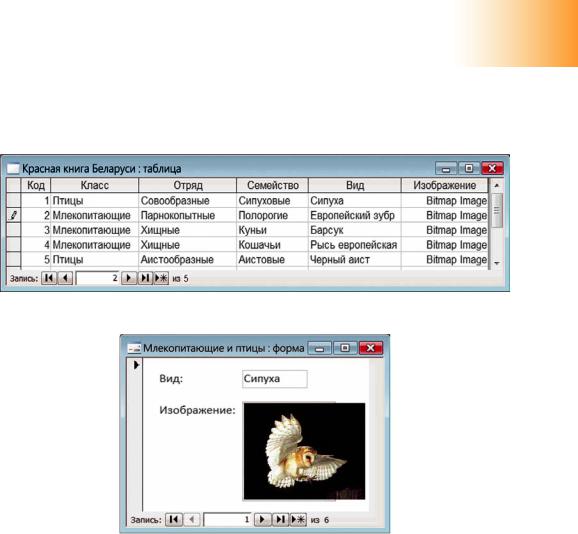
Task: Click the Изображение column header
Action: pyautogui.click(x=445, y=185)
